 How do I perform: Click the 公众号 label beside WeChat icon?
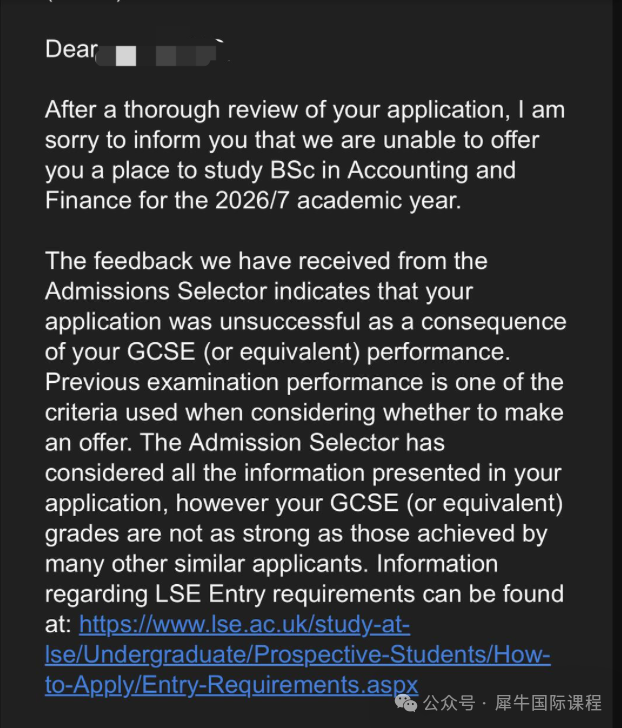[449, 703]
